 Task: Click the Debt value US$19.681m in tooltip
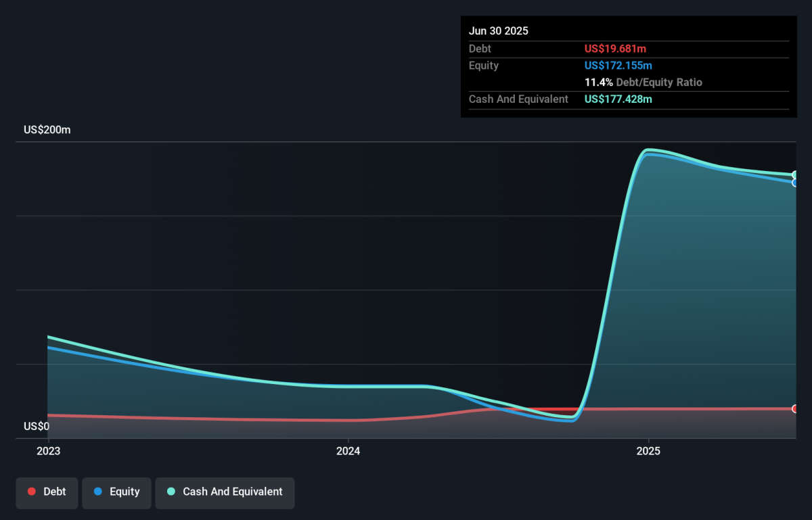click(x=617, y=49)
